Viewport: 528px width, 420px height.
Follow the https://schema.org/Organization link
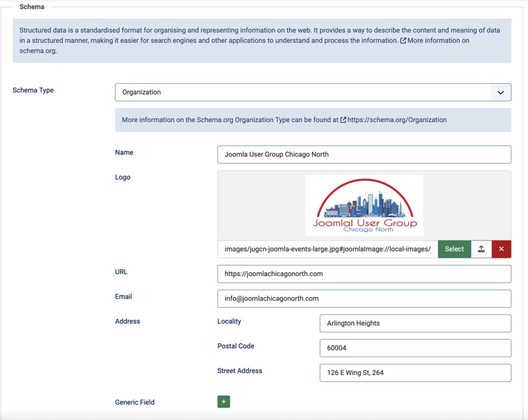396,120
